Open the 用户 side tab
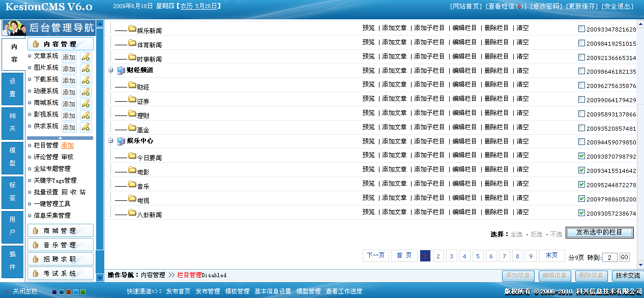Screen dimensions: 644x298 point(13,225)
